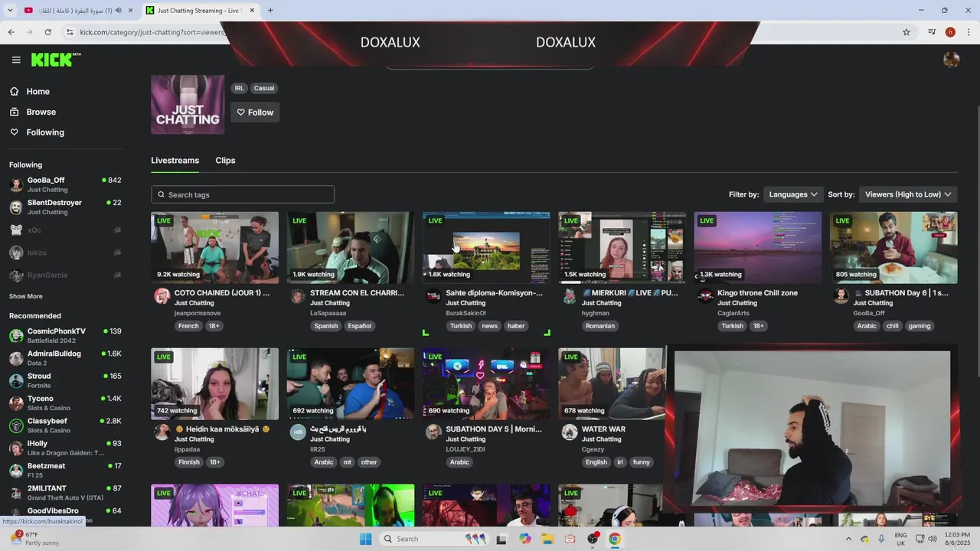The image size is (980, 551).
Task: Open BurakSakinOl streamer avatar
Action: (x=433, y=297)
